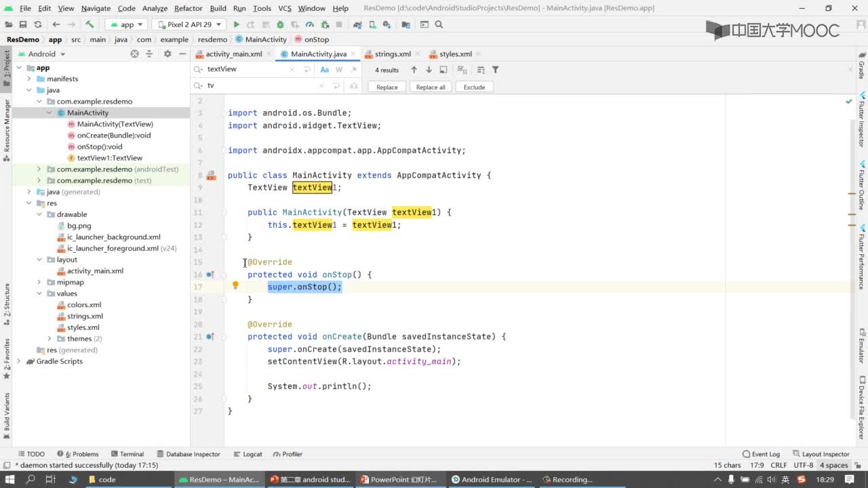Viewport: 868px width, 488px height.
Task: Open Android Emulator from Windows taskbar
Action: (491, 479)
